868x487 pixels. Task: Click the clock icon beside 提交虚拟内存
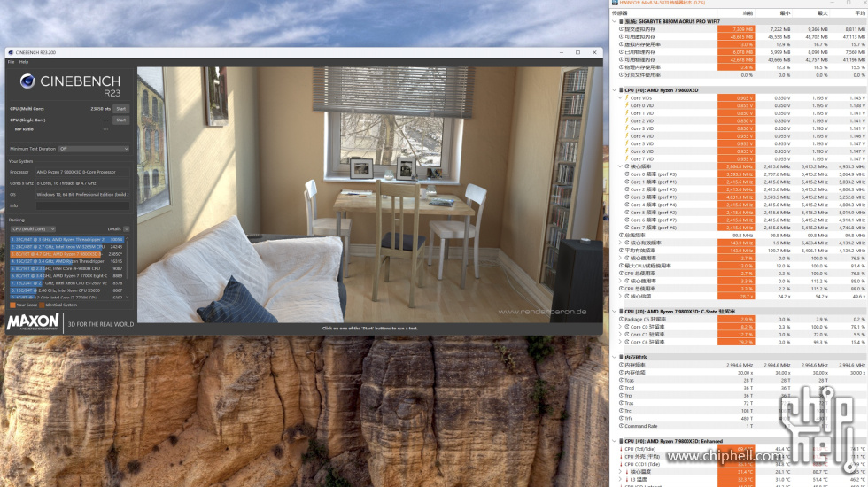click(621, 28)
